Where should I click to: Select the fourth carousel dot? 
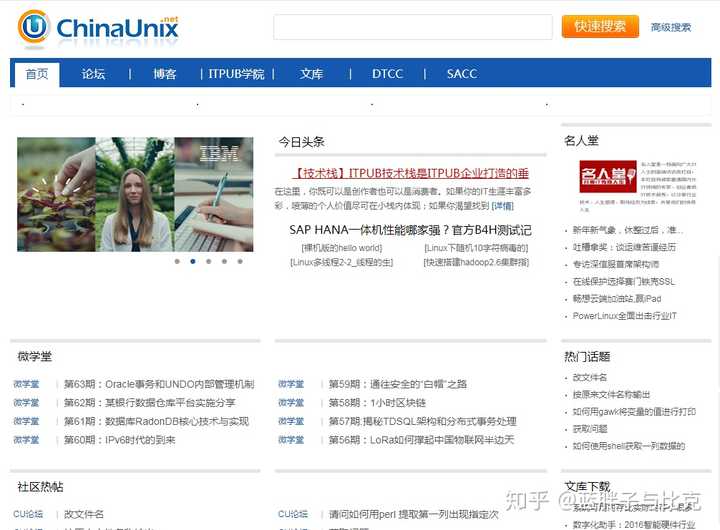[224, 261]
